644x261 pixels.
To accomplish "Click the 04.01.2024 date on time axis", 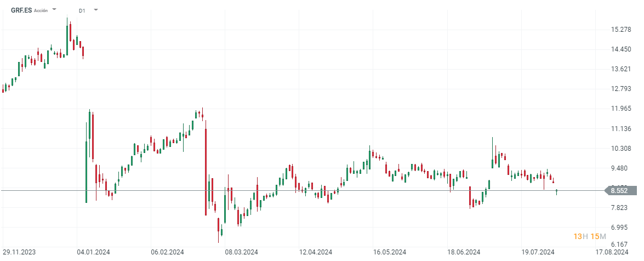I will [94, 252].
